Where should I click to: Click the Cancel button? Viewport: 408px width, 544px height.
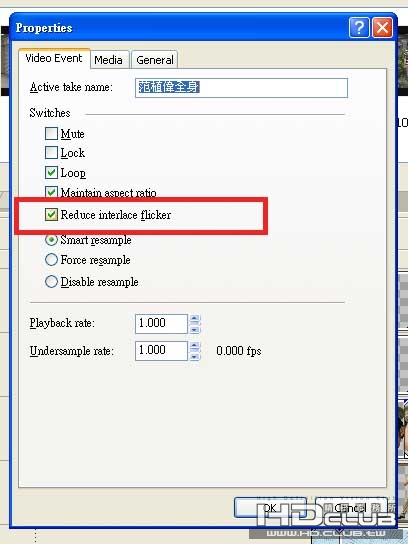coord(351,508)
